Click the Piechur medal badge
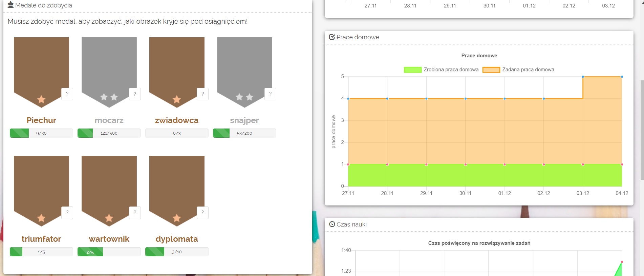 pos(41,71)
